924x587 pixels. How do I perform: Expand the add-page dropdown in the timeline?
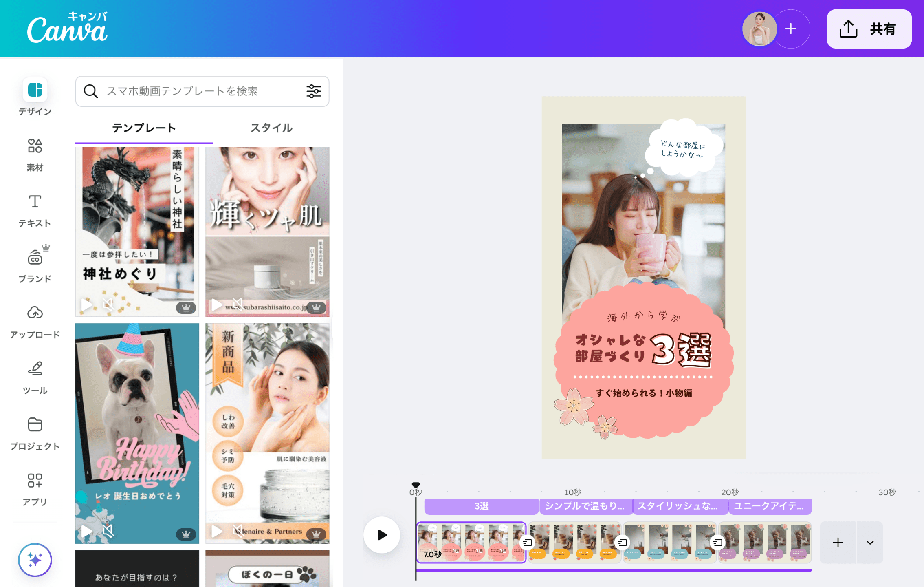click(x=870, y=543)
